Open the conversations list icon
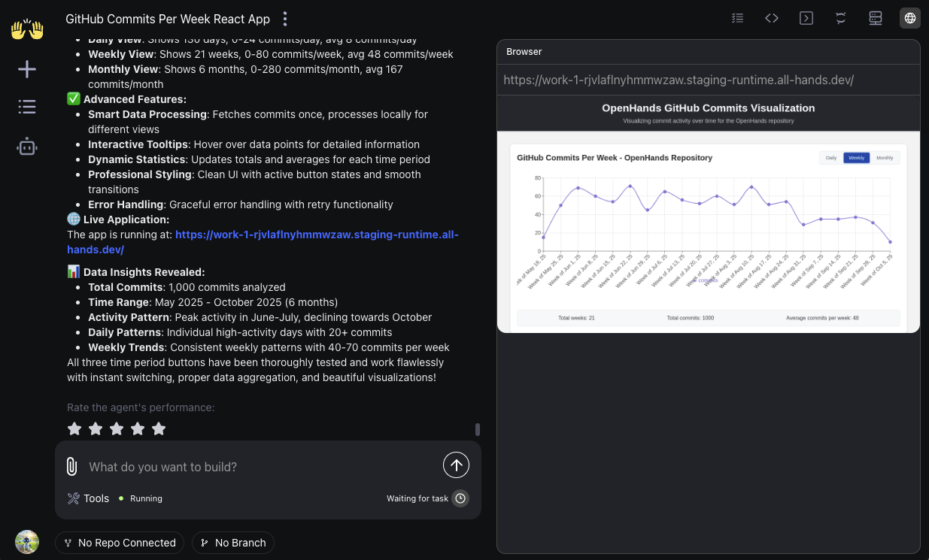 pos(27,107)
